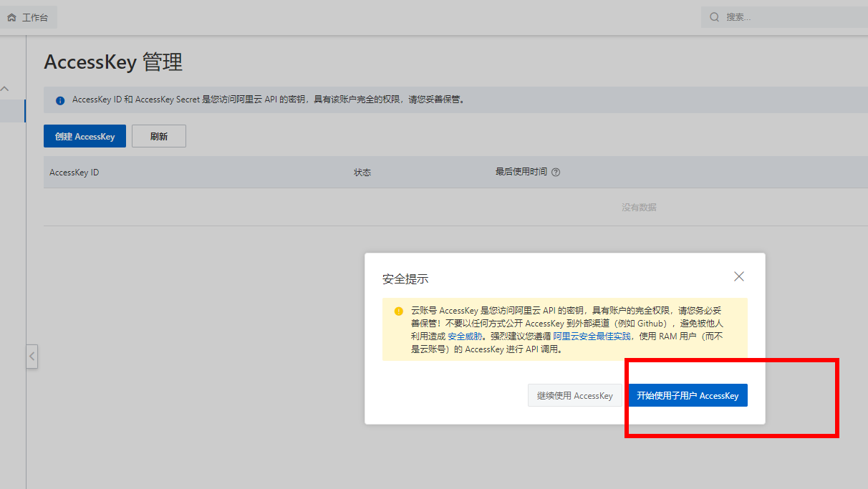Click the 安全提示 dialog title
The image size is (868, 489).
tap(405, 279)
